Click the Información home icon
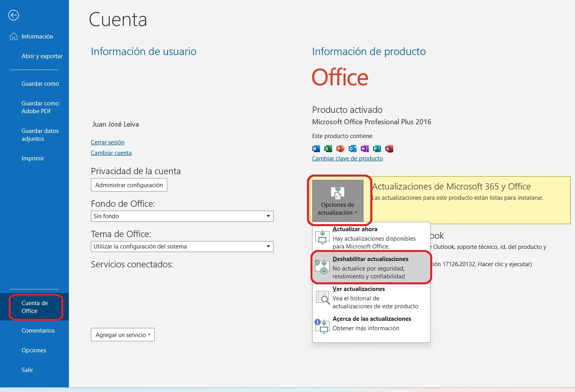 pyautogui.click(x=14, y=37)
